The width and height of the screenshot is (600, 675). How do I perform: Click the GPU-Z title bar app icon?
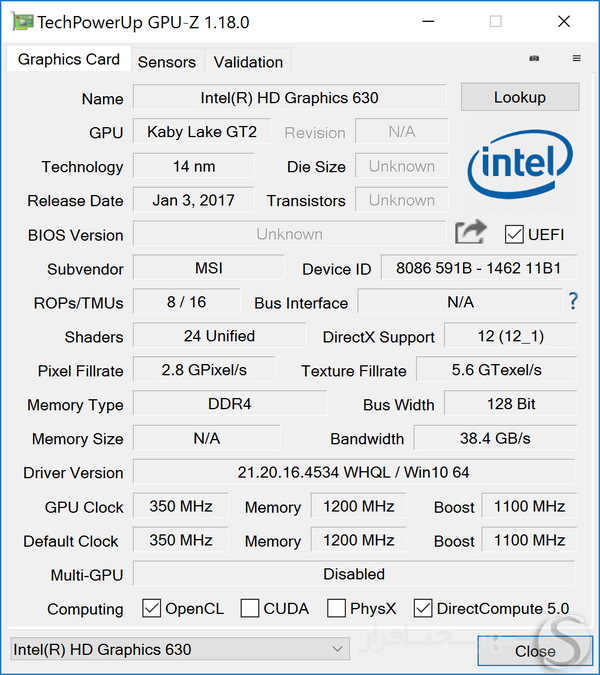[19, 21]
